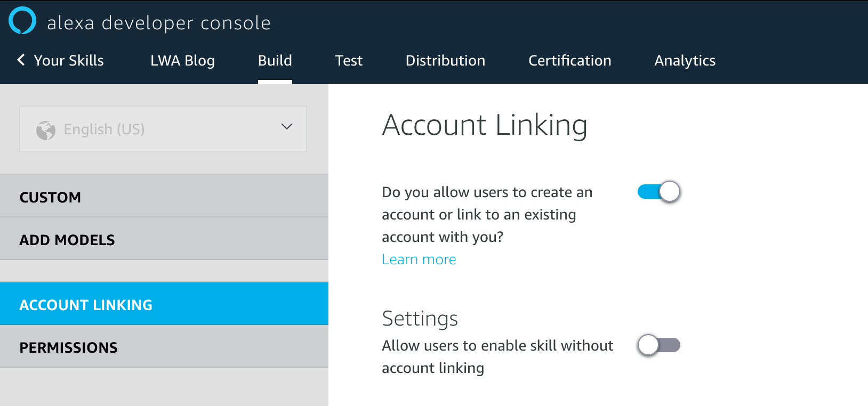Image resolution: width=868 pixels, height=406 pixels.
Task: Open ADD MODELS sidebar section
Action: (x=164, y=239)
